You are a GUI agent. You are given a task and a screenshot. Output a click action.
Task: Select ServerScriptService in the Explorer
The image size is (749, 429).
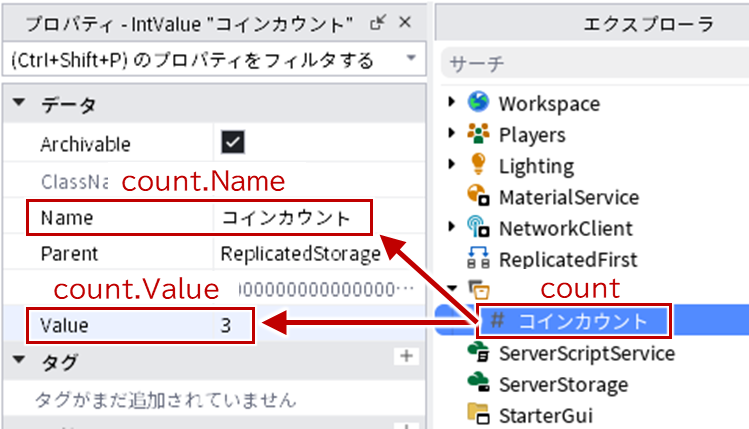click(587, 354)
